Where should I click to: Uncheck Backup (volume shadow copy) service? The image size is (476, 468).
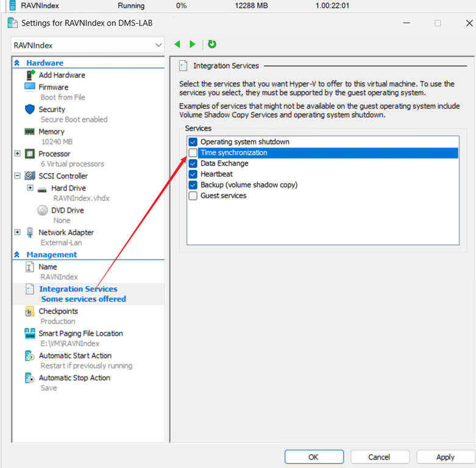point(193,185)
